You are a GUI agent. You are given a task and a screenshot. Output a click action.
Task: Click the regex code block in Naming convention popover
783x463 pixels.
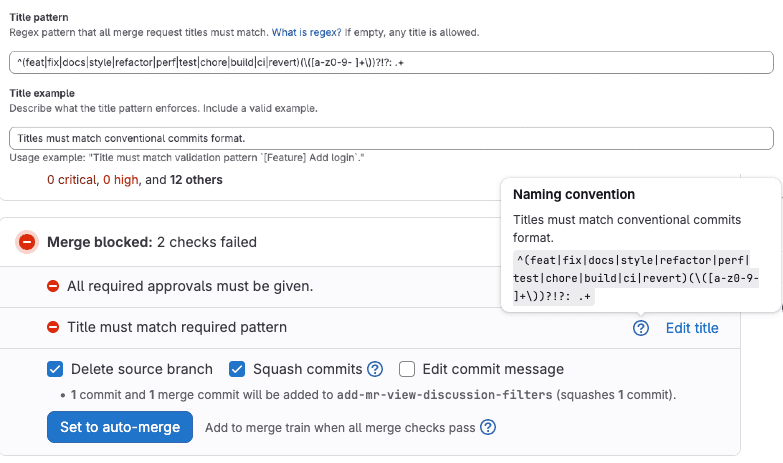tap(636, 278)
